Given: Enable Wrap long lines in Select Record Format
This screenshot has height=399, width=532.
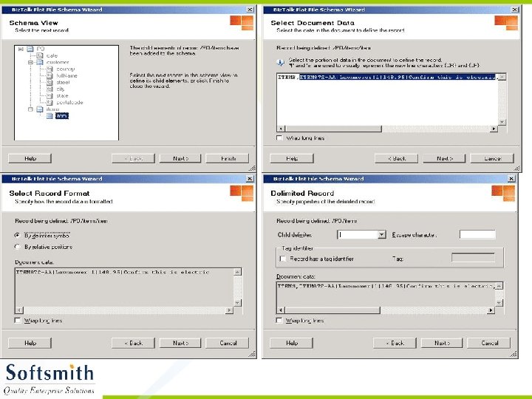Looking at the screenshot, I should click(18, 320).
